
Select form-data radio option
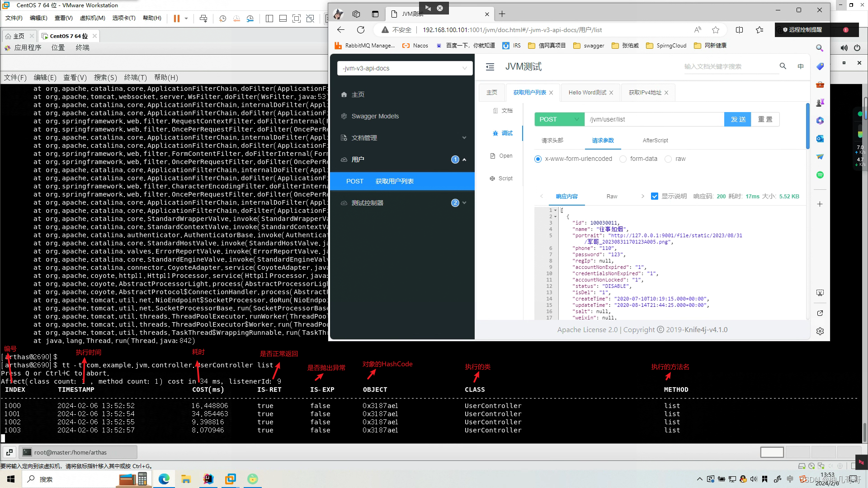point(623,159)
